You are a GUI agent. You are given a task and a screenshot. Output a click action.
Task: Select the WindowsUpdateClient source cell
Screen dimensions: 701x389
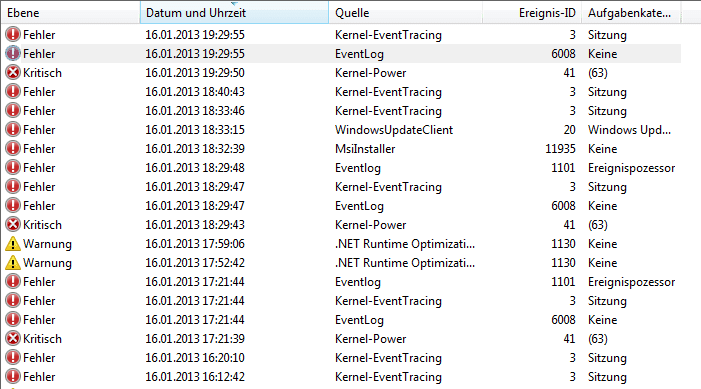(x=394, y=130)
